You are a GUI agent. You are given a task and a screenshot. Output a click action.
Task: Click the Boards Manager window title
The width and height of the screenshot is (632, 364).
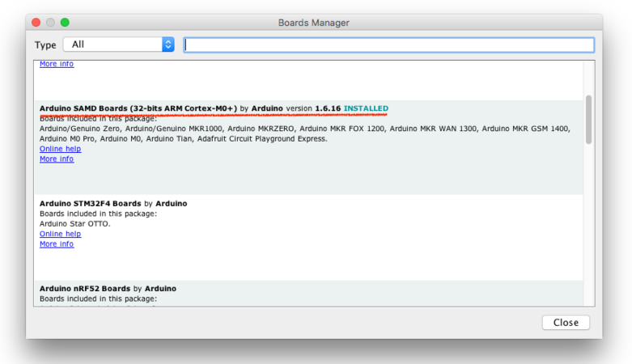pos(314,23)
